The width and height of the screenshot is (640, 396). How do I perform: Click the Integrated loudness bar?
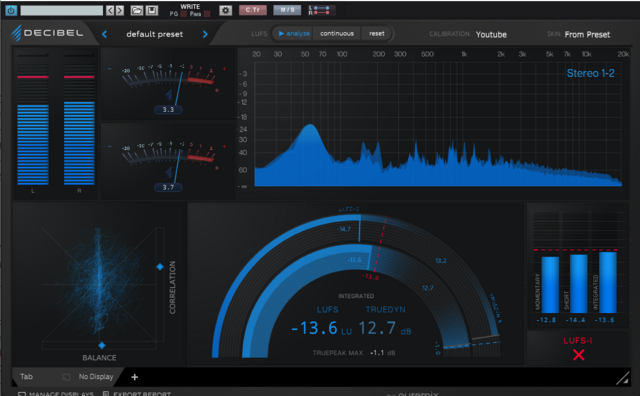point(607,283)
